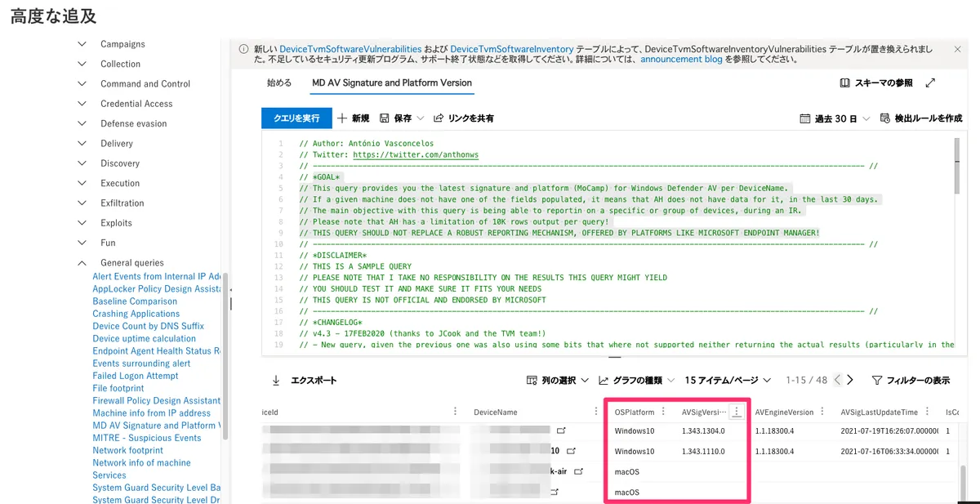Select MD AV Signature and Platform Version tab
980x504 pixels.
coord(392,83)
